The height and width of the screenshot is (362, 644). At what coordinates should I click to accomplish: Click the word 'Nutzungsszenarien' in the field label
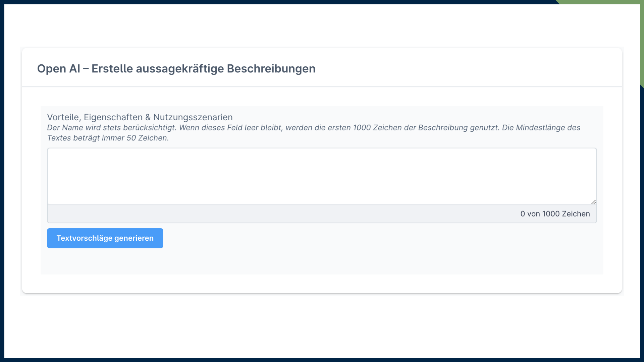193,117
